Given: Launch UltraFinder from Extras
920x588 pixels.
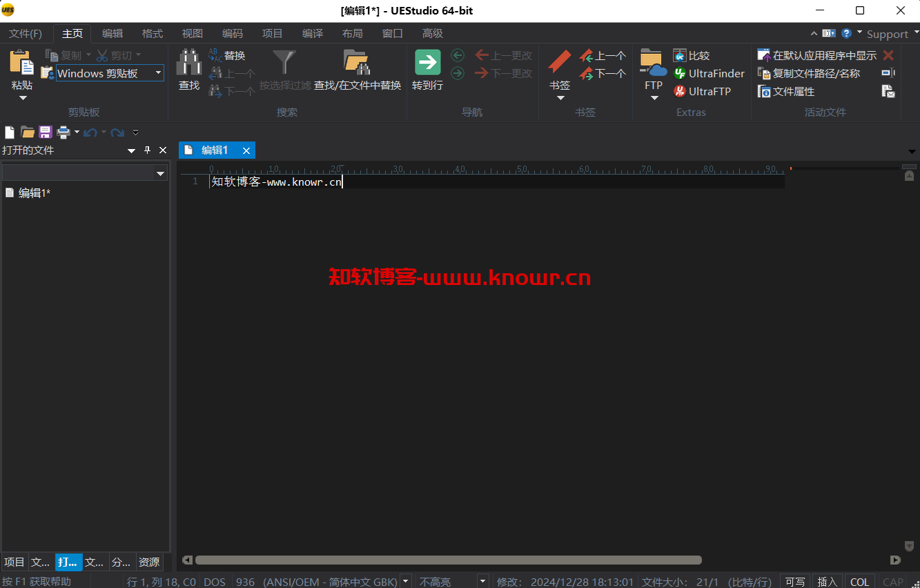Looking at the screenshot, I should click(709, 73).
